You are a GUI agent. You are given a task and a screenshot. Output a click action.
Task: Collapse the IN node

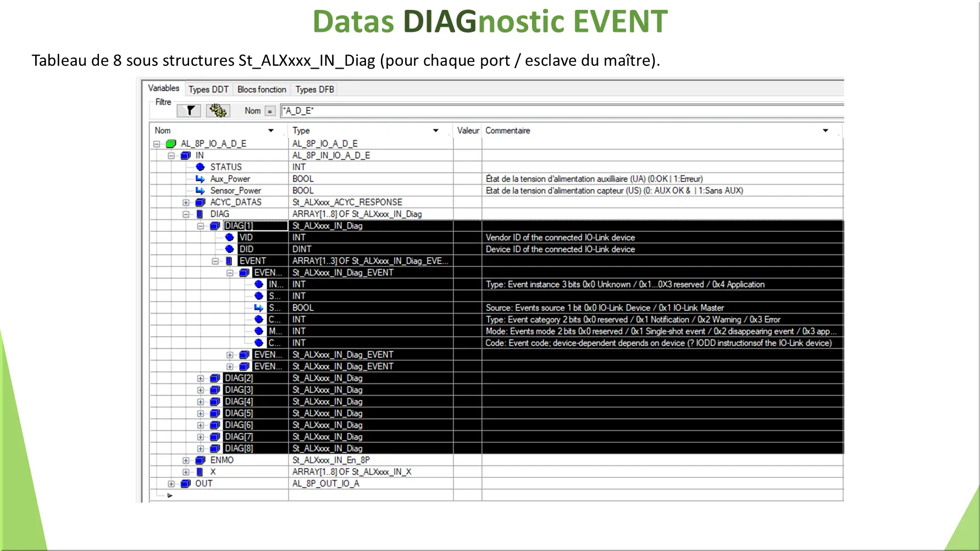tap(171, 156)
